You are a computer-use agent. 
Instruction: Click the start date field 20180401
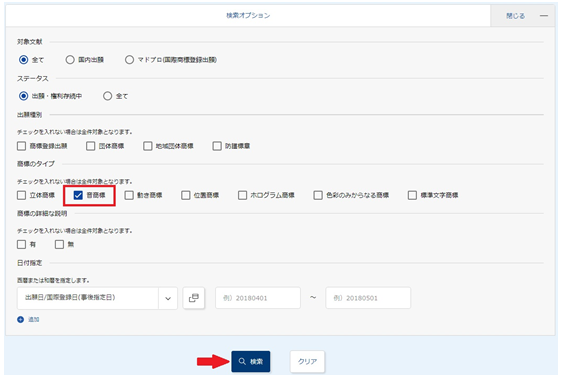pyautogui.click(x=258, y=298)
